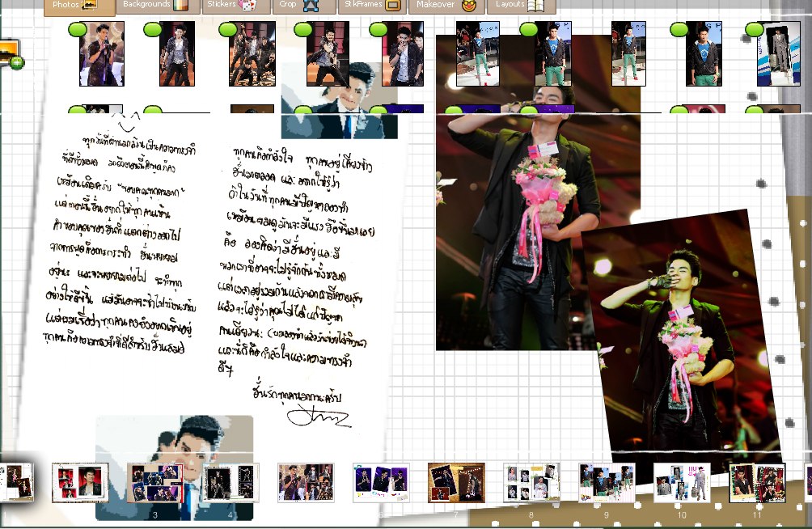Open the Layouts tab

coord(521,5)
